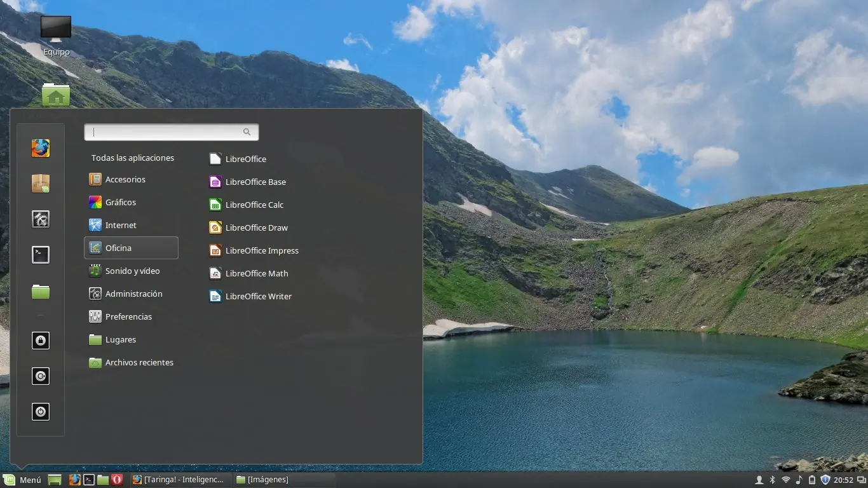Open the Bluetooth system tray icon

(x=772, y=480)
